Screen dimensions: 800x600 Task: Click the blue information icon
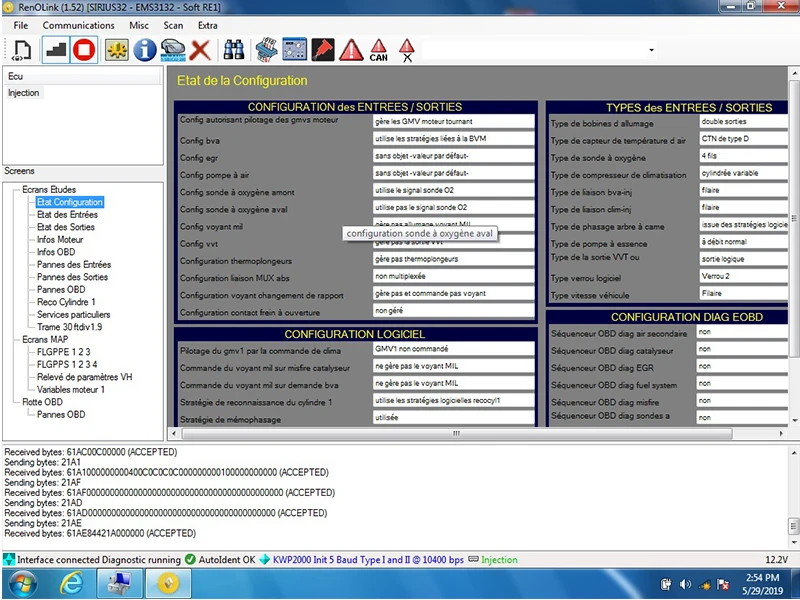tap(145, 50)
